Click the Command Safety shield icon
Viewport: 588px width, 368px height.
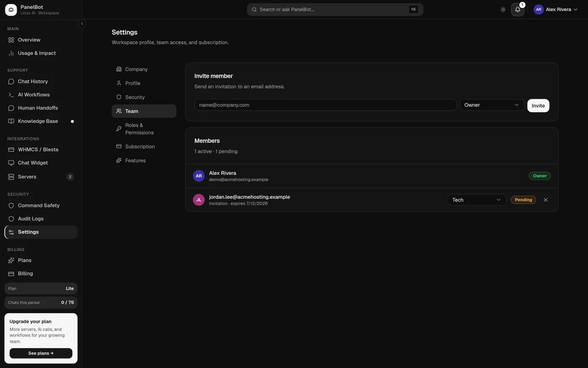[x=11, y=206]
